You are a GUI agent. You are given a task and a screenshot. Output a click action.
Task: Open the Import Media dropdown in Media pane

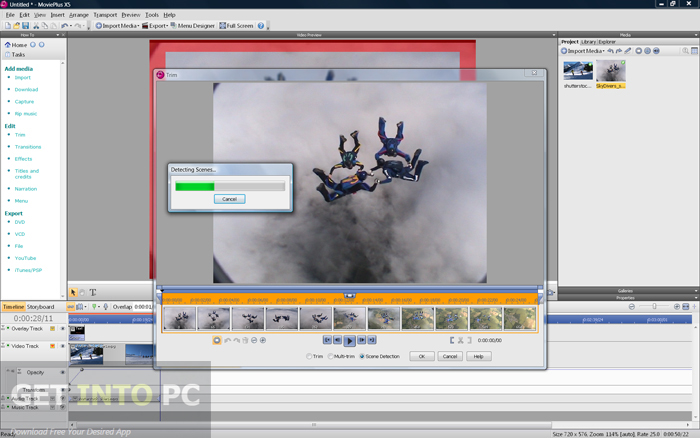(x=604, y=51)
